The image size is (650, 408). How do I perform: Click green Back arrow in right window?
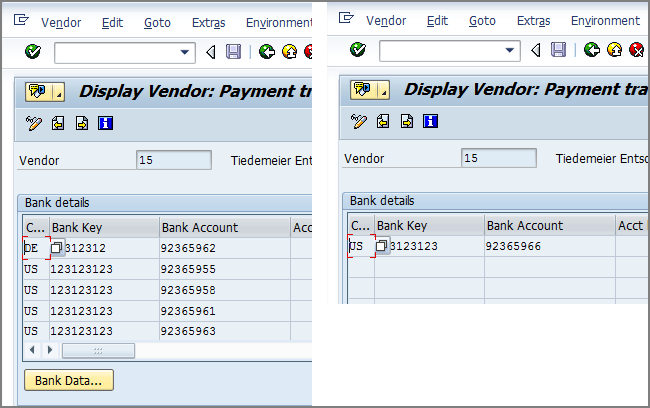click(592, 50)
